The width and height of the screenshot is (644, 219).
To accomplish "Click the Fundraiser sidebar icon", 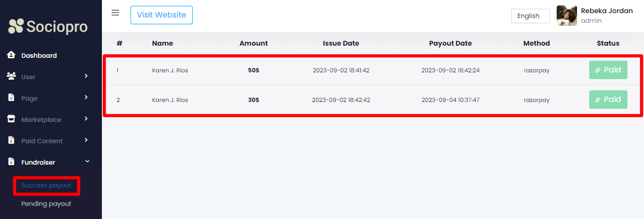I will 11,162.
